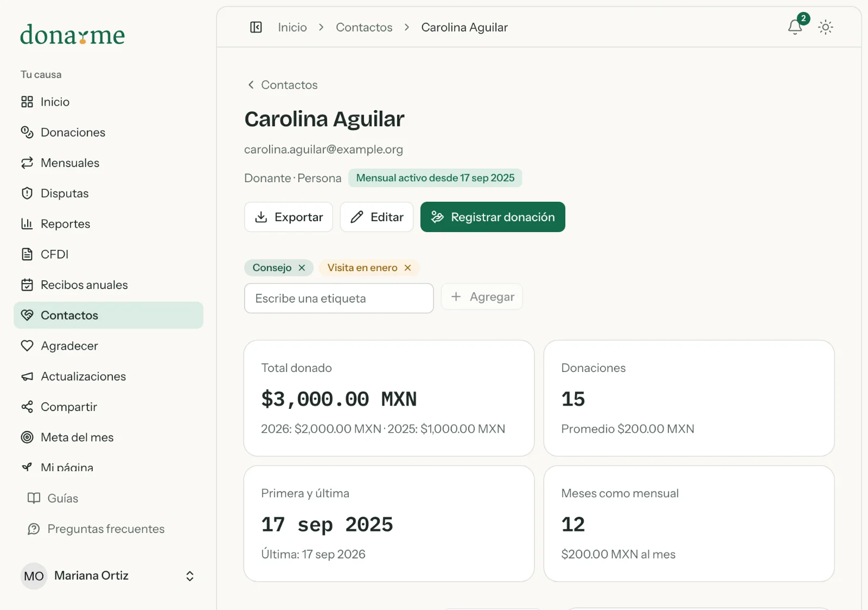Open notifications bell with 2 badge
This screenshot has height=610, width=868.
click(x=795, y=27)
